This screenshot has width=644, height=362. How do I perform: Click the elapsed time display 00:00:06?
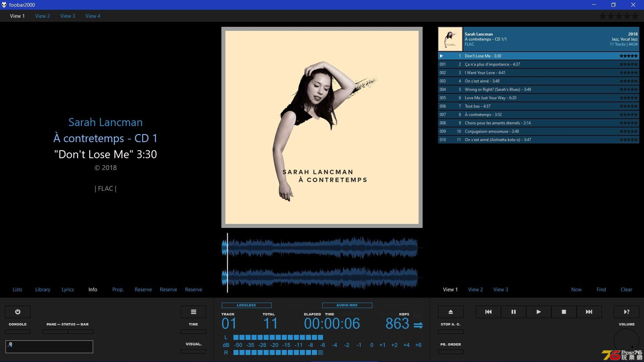coord(332,323)
